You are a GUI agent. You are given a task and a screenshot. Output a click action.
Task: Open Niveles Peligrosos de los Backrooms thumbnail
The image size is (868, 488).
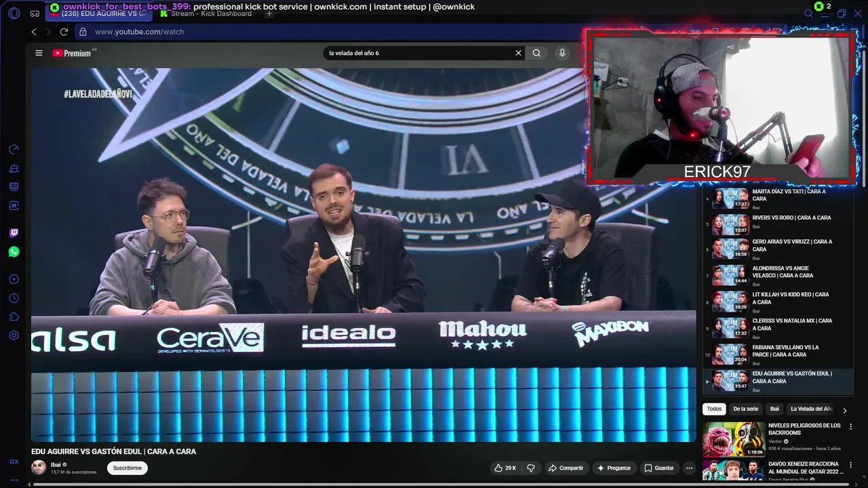pyautogui.click(x=734, y=439)
